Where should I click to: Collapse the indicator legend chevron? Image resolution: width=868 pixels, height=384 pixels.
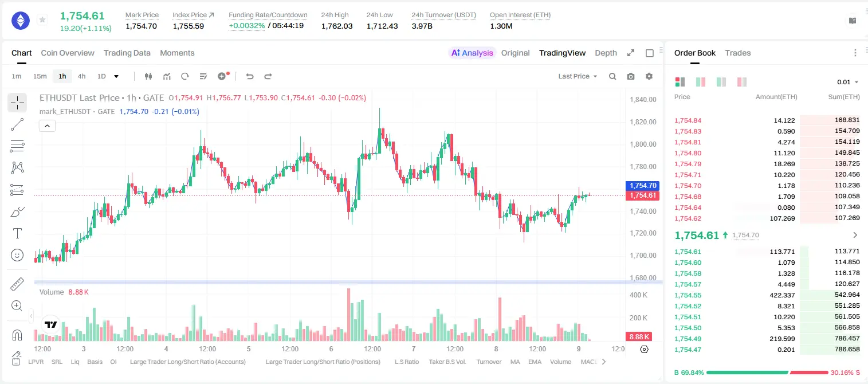click(x=48, y=126)
